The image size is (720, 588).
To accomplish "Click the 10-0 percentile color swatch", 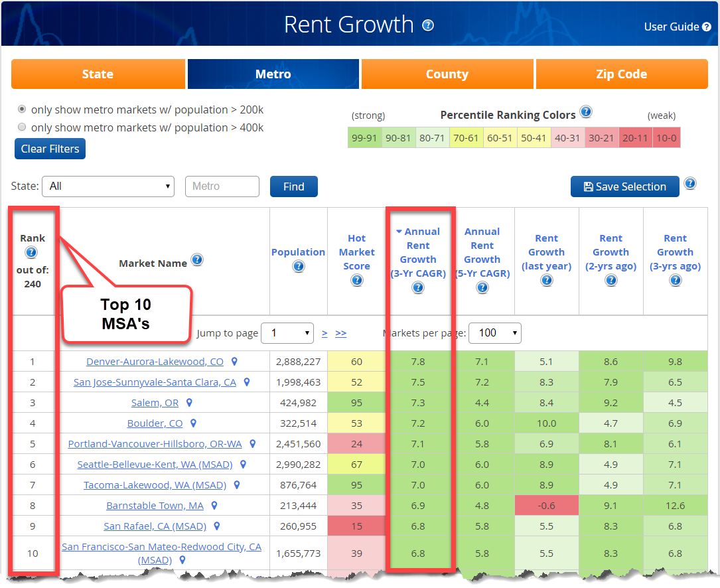I will pos(666,138).
